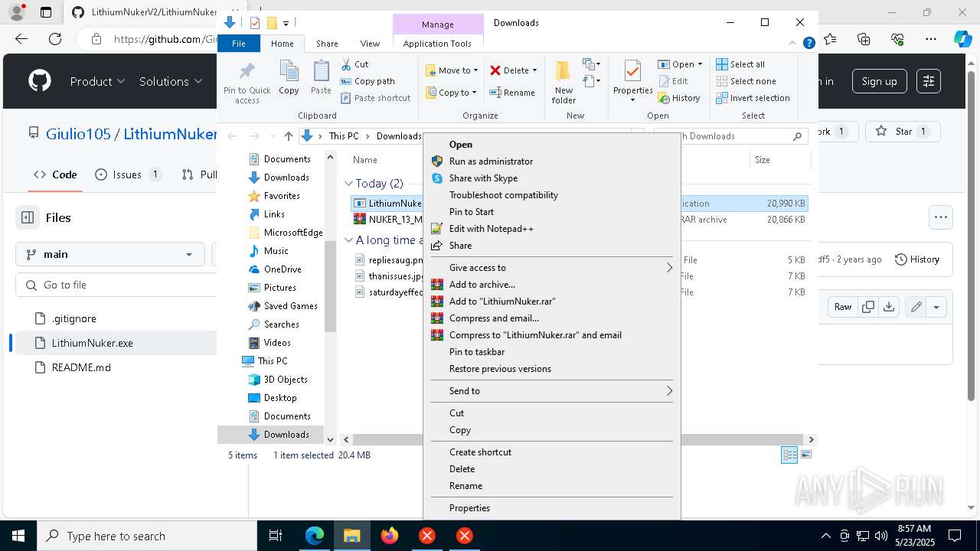Click Sign up button on GitHub

click(x=879, y=81)
